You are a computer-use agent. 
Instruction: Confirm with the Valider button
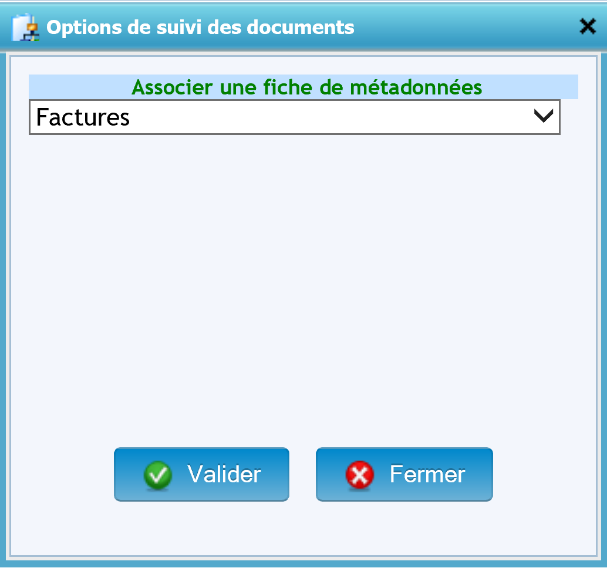[x=201, y=474]
